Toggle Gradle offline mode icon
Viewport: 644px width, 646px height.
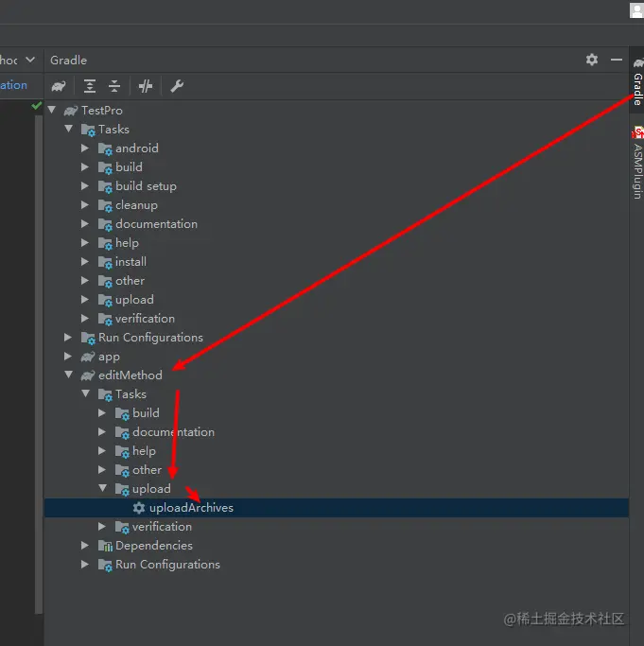(146, 86)
